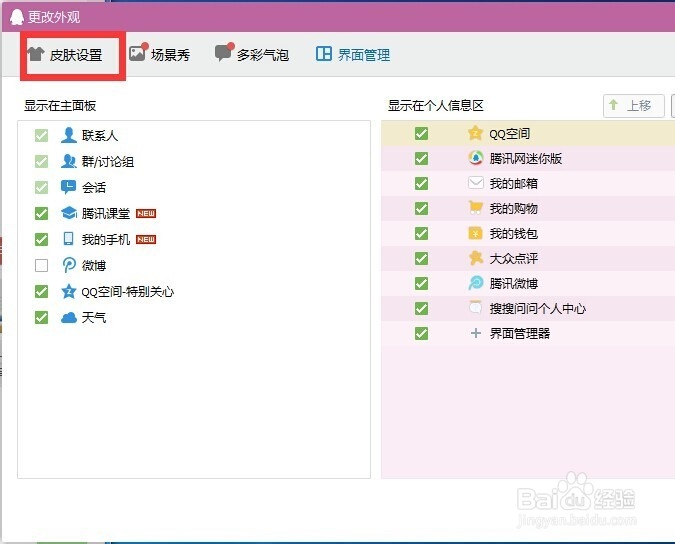Toggle the 腾讯网迷你版 checkbox

[421, 158]
